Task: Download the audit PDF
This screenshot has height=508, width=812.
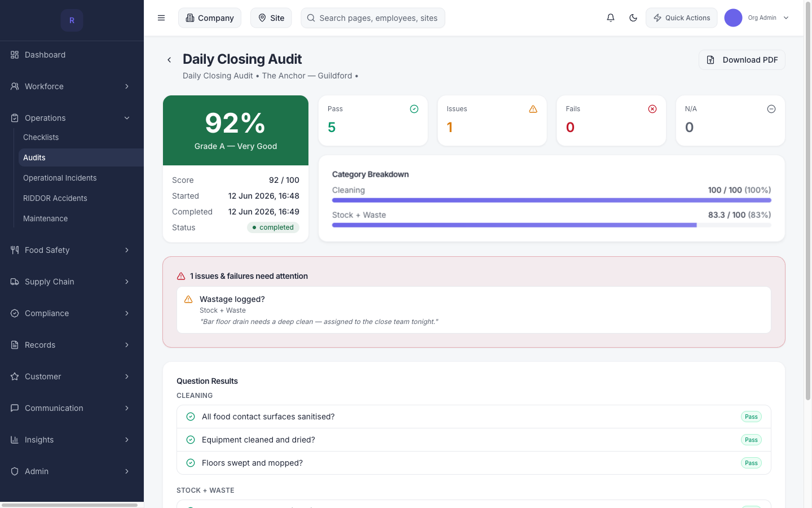Action: (x=742, y=60)
